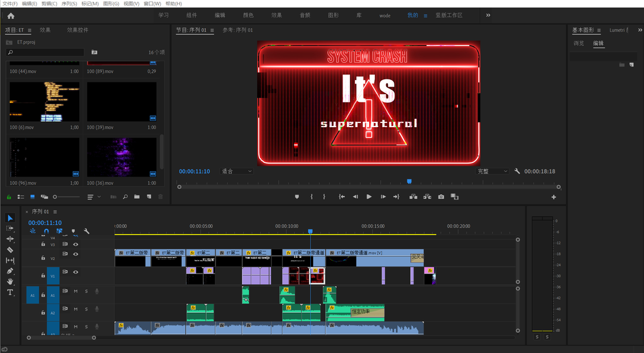
Task: Toggle snap magnet in timeline
Action: 46,231
